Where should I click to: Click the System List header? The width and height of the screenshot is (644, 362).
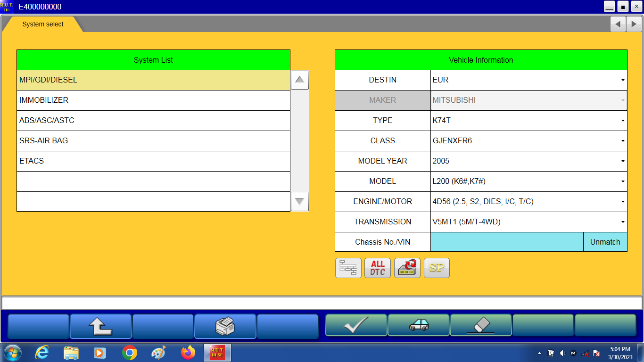pyautogui.click(x=153, y=60)
